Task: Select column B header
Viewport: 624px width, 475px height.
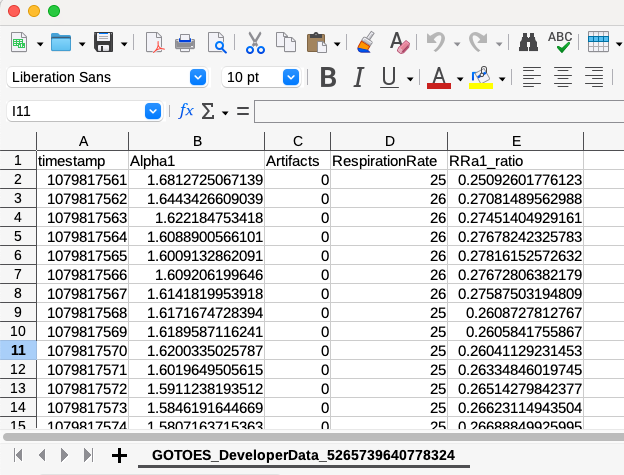Action: click(x=197, y=141)
